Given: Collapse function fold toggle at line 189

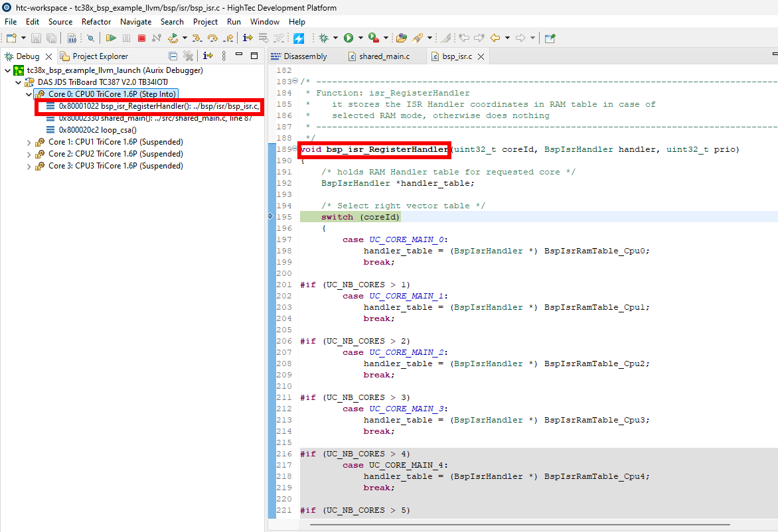Looking at the screenshot, I should point(295,149).
